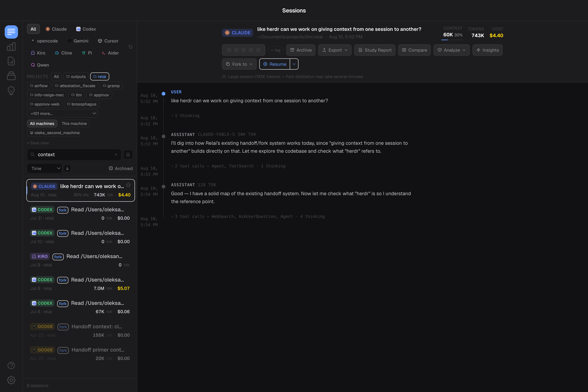Toggle the relai project filter

tap(99, 77)
